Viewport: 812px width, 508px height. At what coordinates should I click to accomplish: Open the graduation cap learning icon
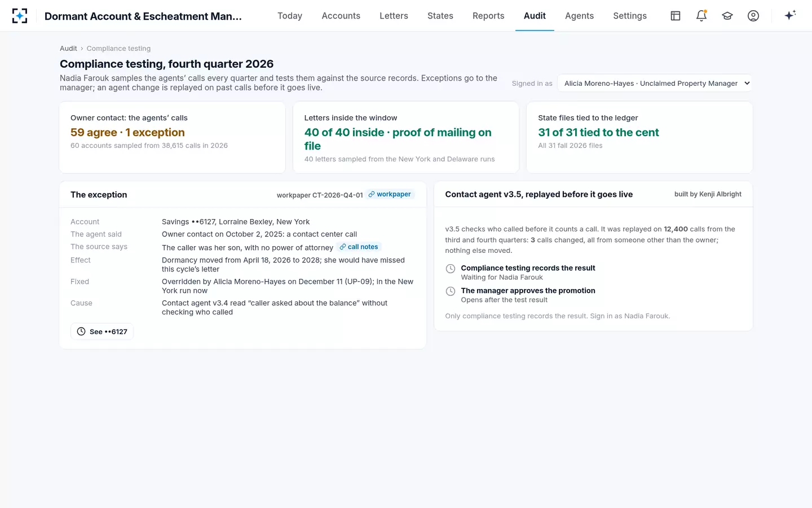coord(727,16)
